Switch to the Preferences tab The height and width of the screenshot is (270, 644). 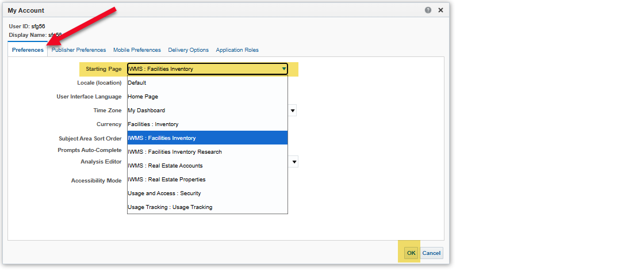(x=28, y=50)
